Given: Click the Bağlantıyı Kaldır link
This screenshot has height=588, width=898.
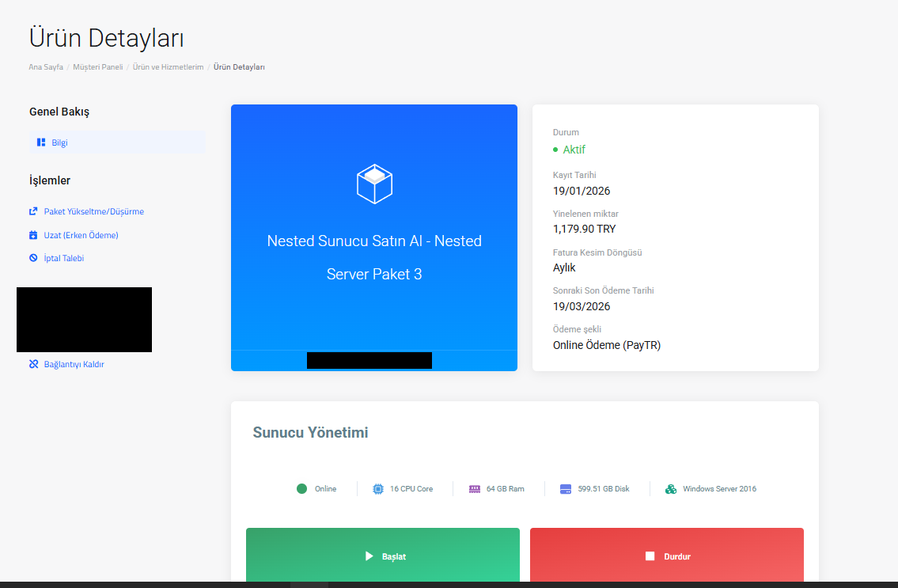Looking at the screenshot, I should [74, 364].
